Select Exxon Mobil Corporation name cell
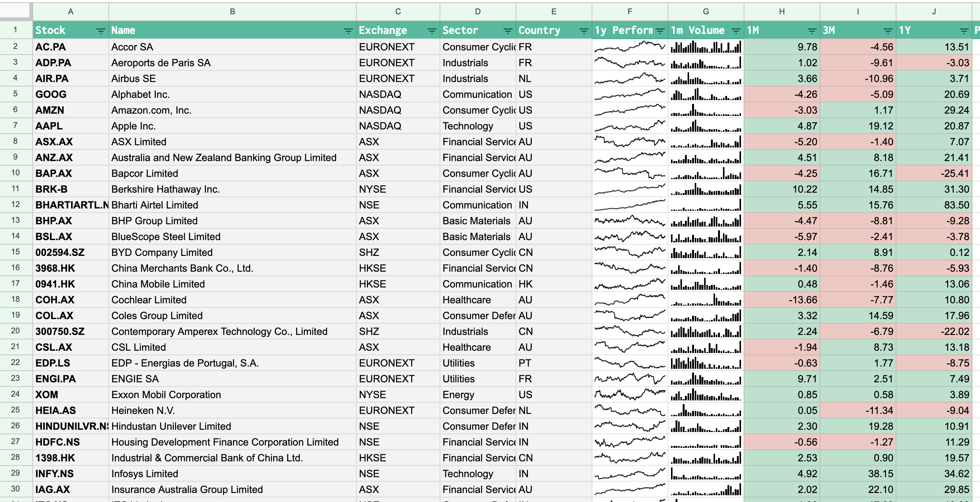 pos(233,394)
